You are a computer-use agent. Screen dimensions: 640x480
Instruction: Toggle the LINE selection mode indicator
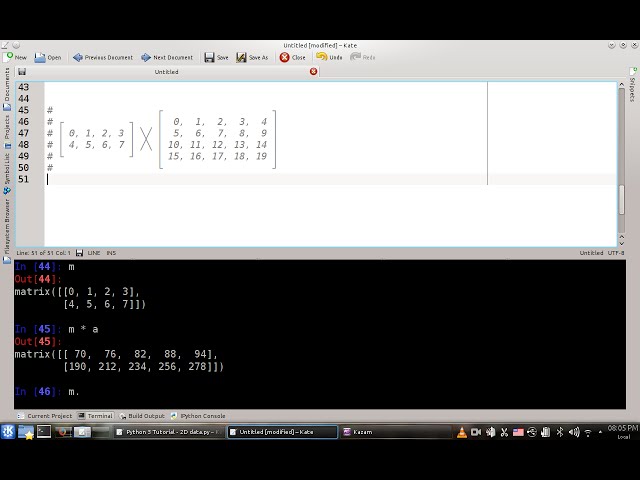94,253
